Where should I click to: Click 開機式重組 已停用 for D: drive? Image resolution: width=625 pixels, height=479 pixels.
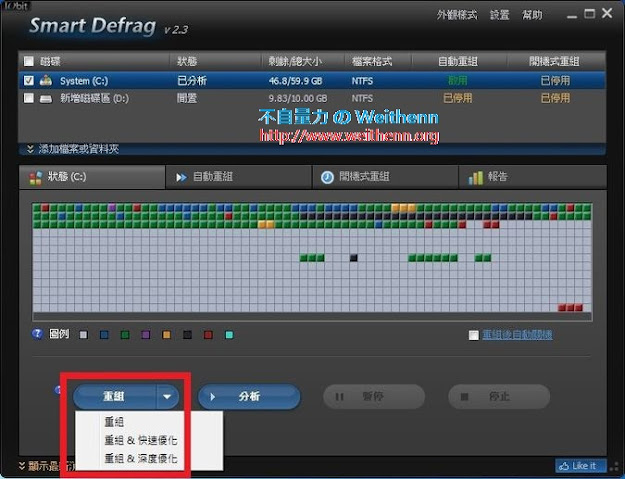555,98
